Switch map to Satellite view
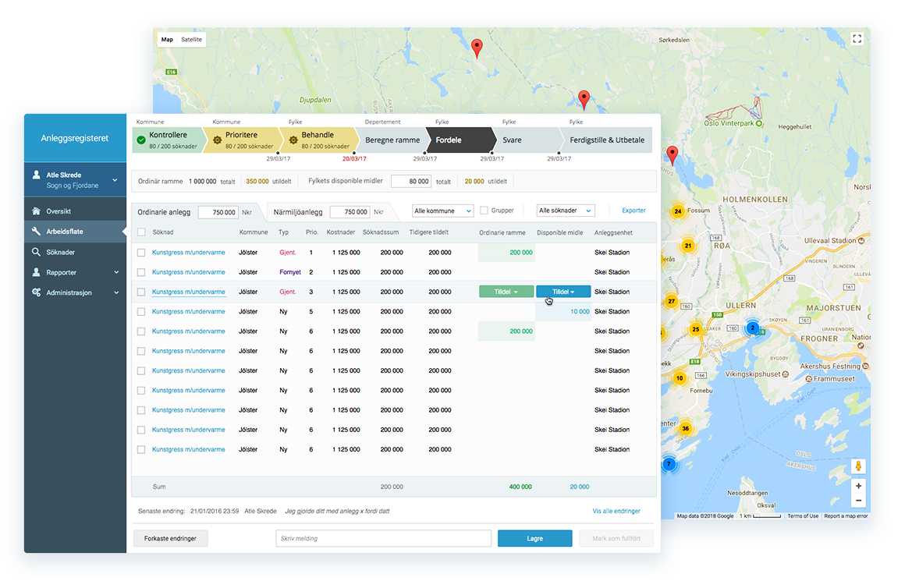 191,39
